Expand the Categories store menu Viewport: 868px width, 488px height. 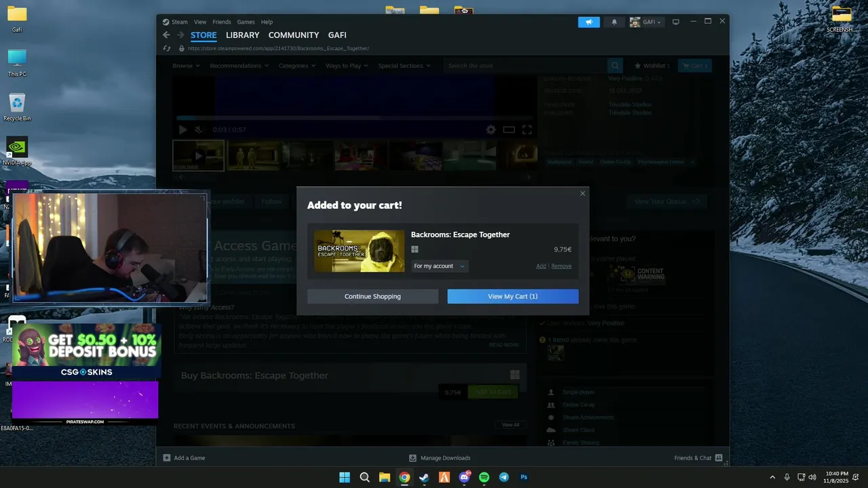(297, 66)
